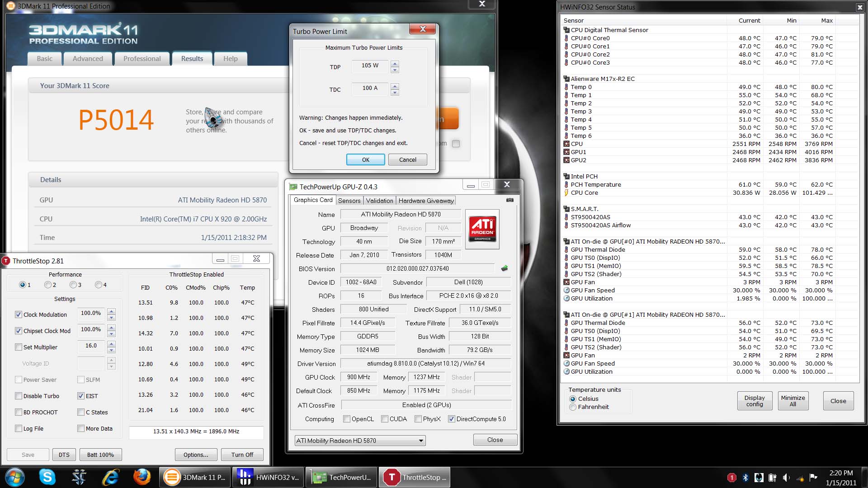Uncheck the Clock Modulation checkbox
The image size is (868, 488).
pyautogui.click(x=19, y=314)
